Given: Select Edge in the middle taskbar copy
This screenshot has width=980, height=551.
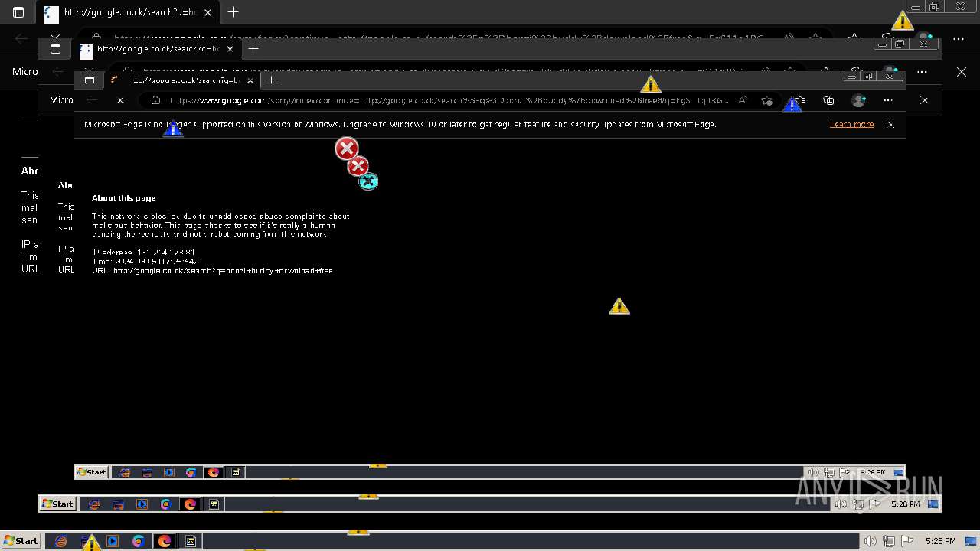Looking at the screenshot, I should (x=191, y=504).
